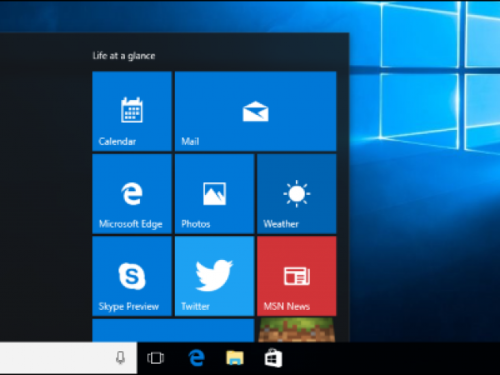This screenshot has width=500, height=375.
Task: Open Task View on the taskbar
Action: (155, 358)
